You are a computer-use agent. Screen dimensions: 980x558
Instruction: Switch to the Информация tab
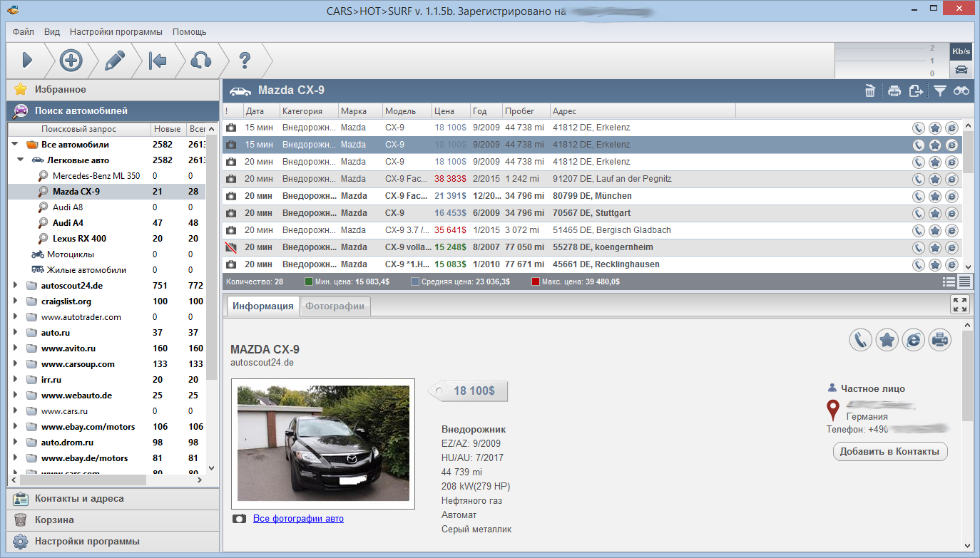[x=263, y=306]
